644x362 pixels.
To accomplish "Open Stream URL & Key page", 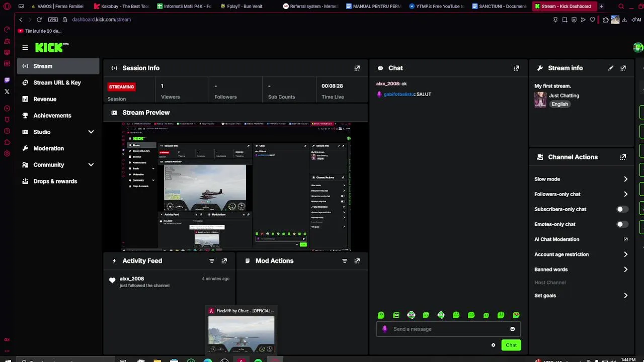I will 58,82.
